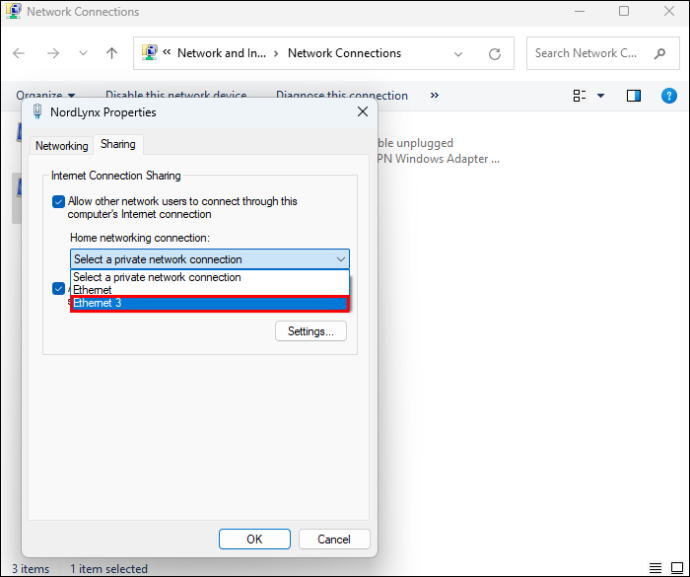Change your view icon button

(579, 96)
